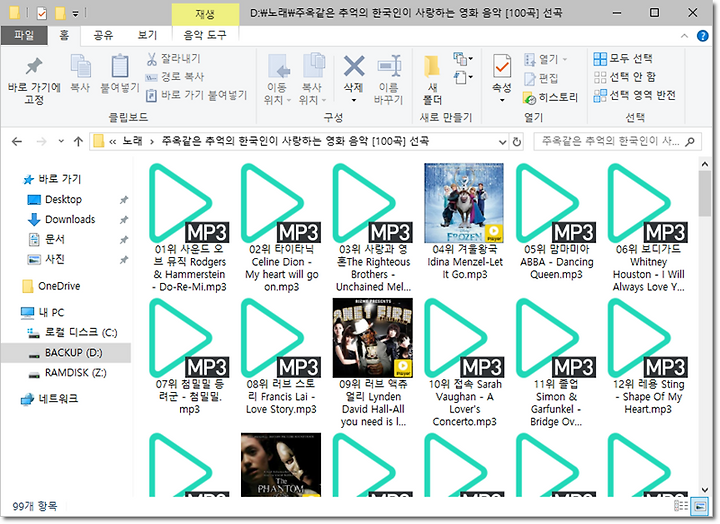This screenshot has height=524, width=720.
Task: Select 05위 ABBA Dancing Queen.mp3
Action: click(x=556, y=222)
